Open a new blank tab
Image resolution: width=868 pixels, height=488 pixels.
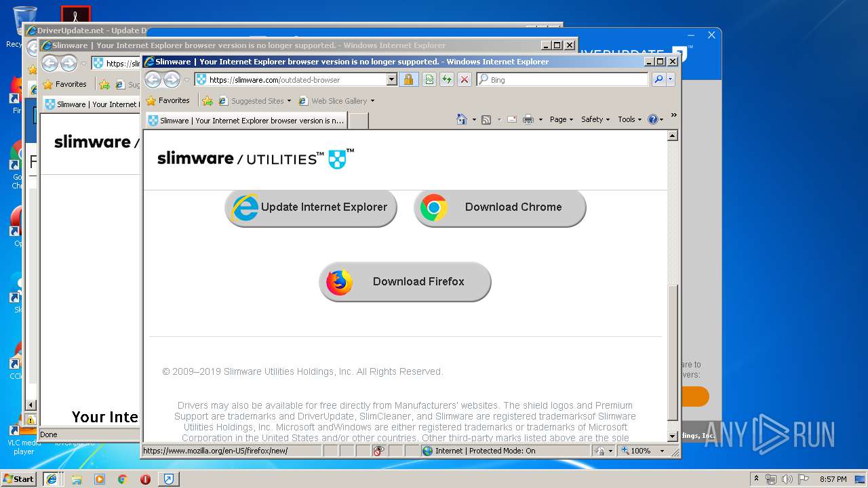tap(358, 121)
